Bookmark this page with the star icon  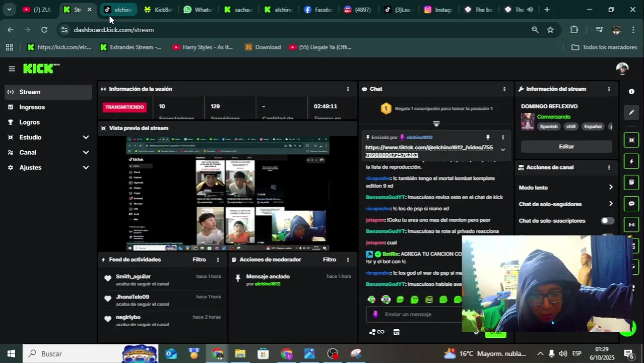click(x=550, y=30)
